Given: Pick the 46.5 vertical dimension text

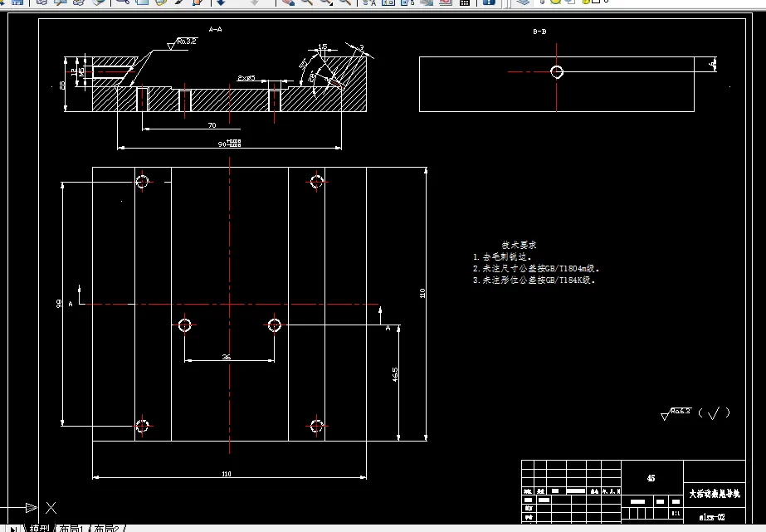Looking at the screenshot, I should coord(395,374).
